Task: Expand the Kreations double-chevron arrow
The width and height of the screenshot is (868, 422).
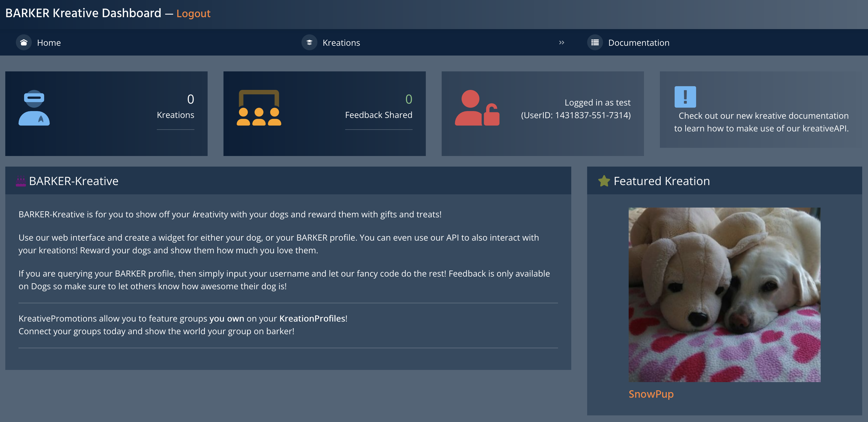Action: [561, 42]
